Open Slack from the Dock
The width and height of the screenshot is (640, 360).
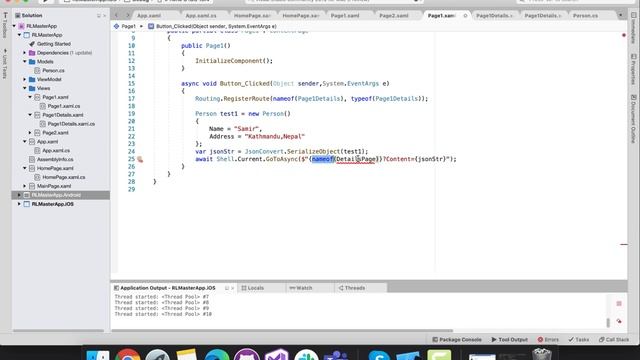[x=306, y=354]
